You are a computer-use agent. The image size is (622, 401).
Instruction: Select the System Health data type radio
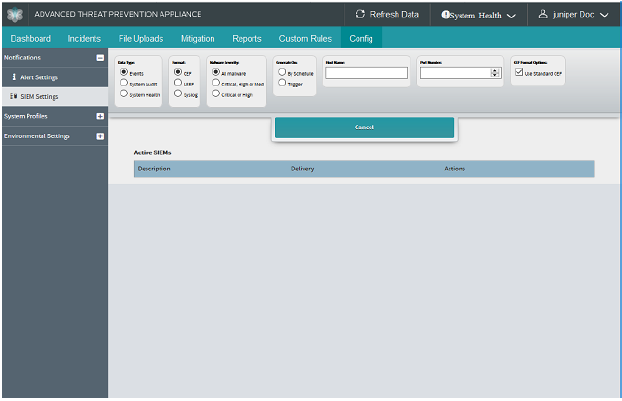[x=124, y=93]
